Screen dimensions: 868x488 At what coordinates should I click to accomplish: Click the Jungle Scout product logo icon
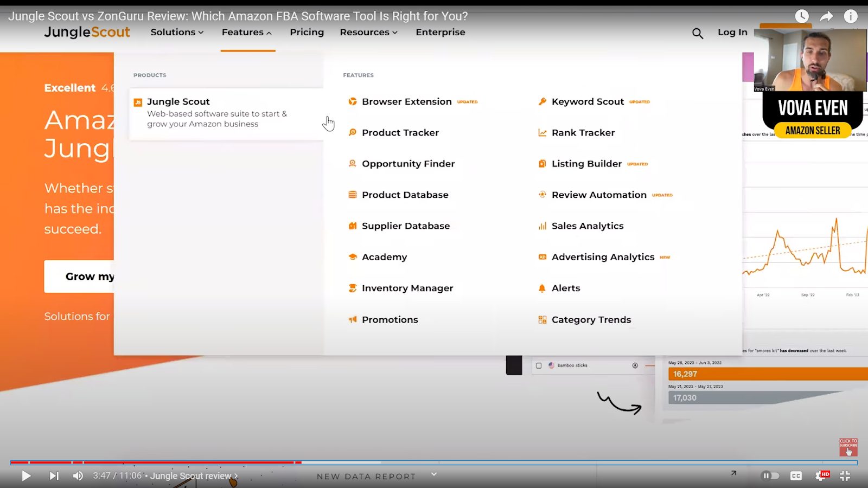pos(138,102)
